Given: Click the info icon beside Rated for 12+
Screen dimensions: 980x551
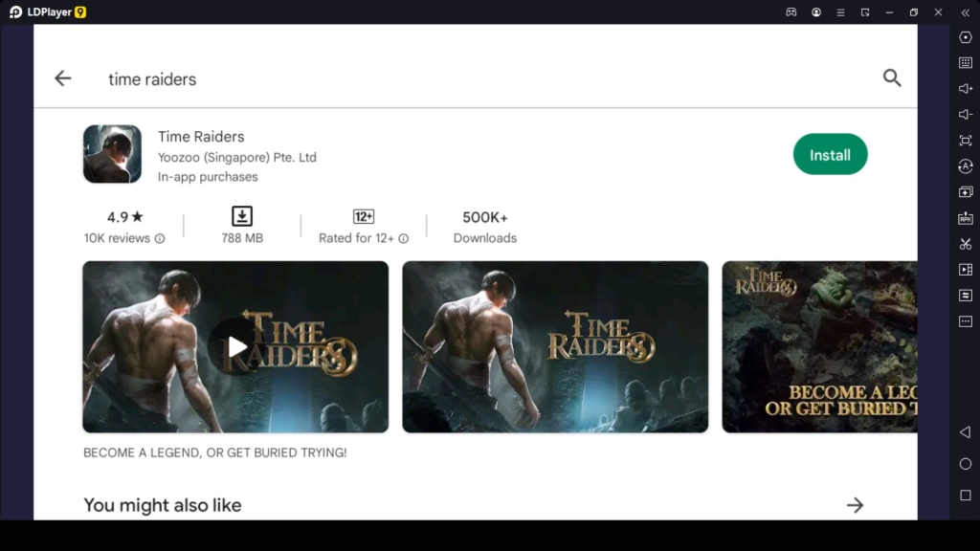Looking at the screenshot, I should click(x=404, y=238).
